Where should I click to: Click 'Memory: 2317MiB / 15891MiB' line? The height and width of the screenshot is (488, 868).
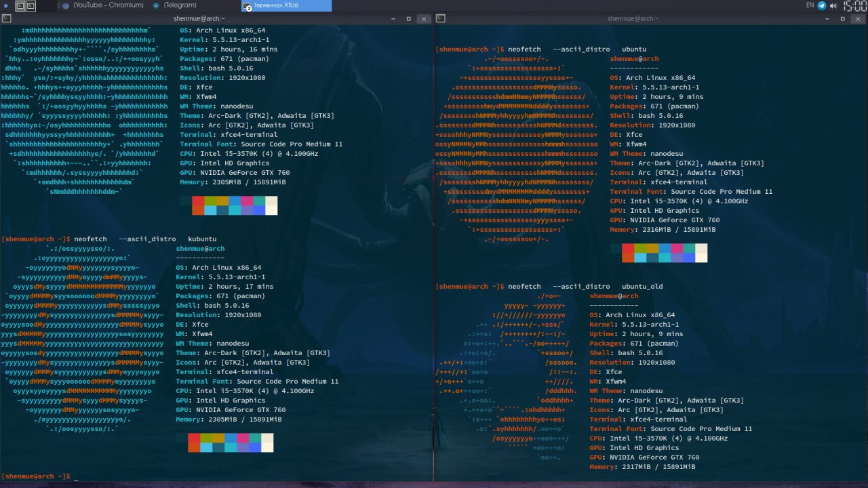point(642,467)
